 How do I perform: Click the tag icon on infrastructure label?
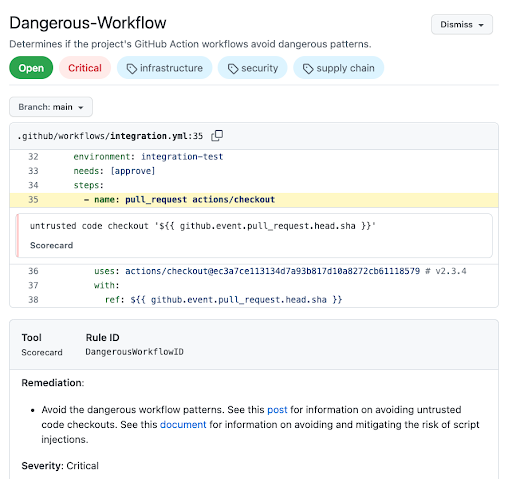pyautogui.click(x=132, y=69)
